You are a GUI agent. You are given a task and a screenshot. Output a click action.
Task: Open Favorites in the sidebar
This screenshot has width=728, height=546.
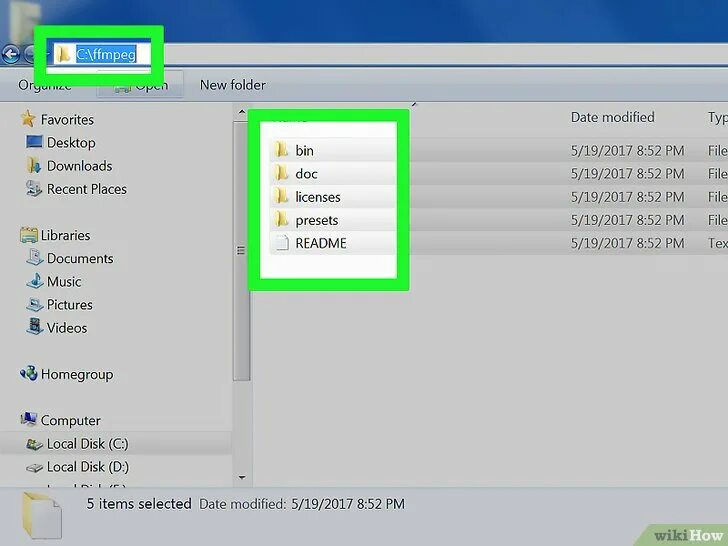[x=67, y=120]
